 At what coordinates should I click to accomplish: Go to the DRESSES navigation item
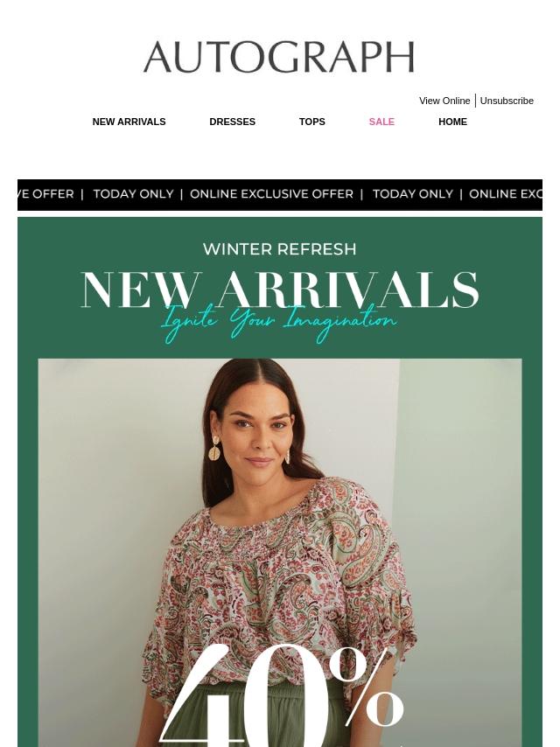233,122
